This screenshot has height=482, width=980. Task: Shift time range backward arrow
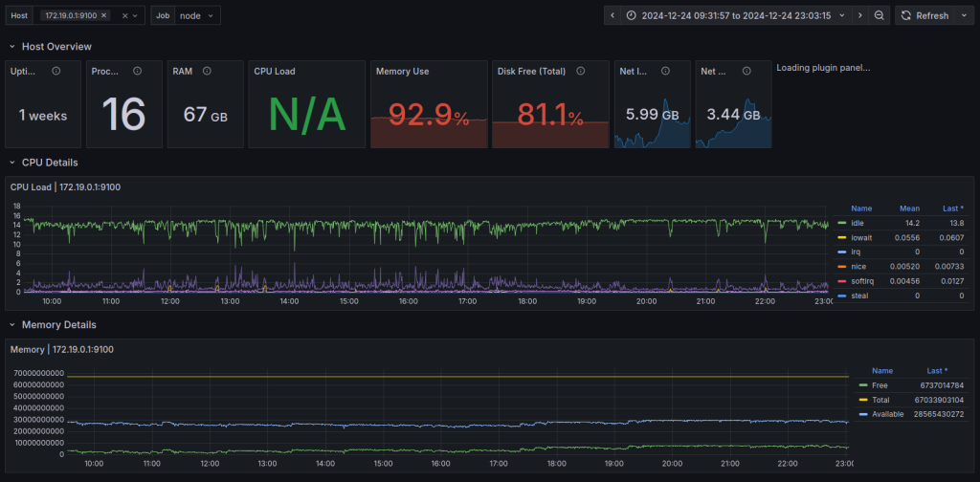click(612, 15)
